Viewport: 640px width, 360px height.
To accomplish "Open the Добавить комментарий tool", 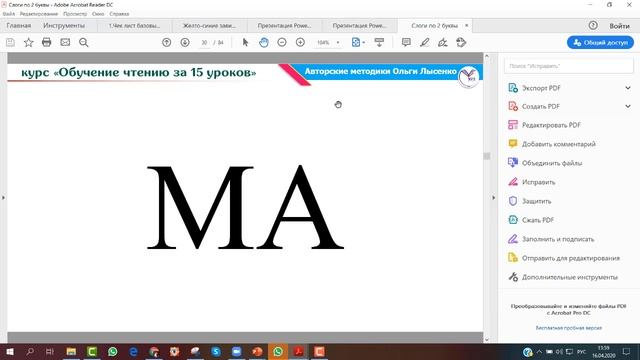I will [x=552, y=144].
